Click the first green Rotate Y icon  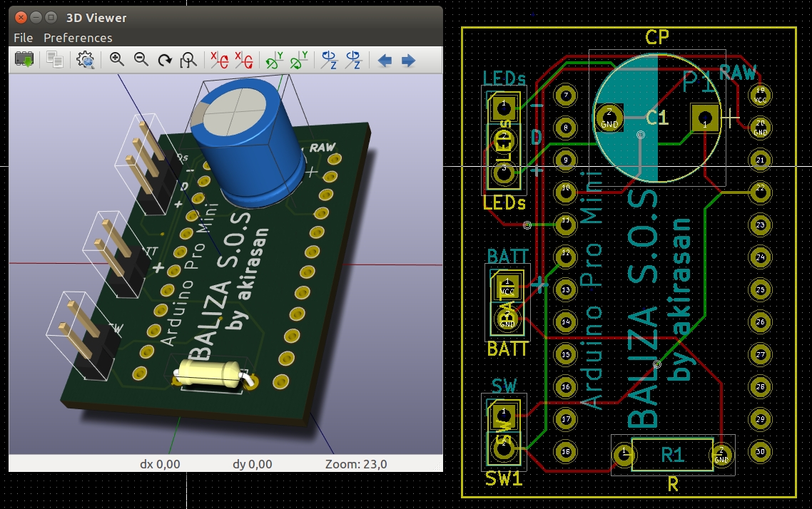point(275,60)
